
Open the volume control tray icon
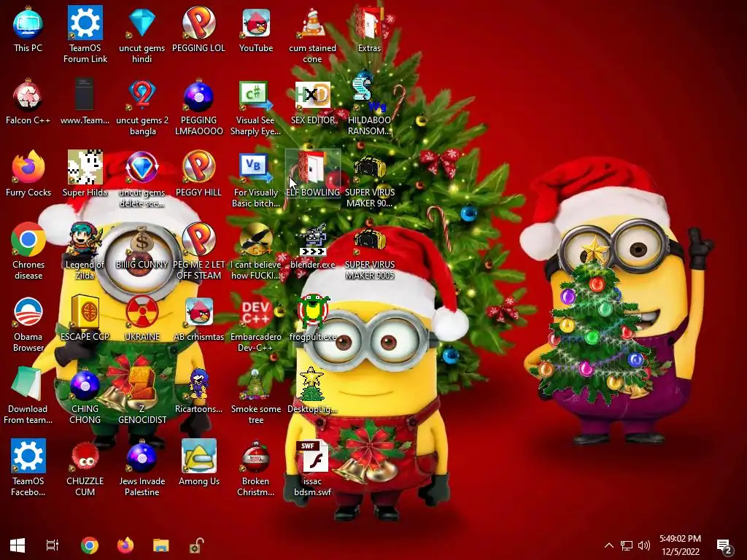pos(644,545)
